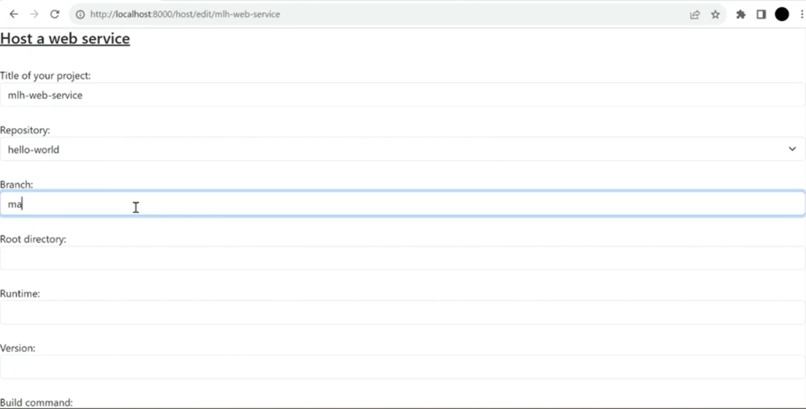Viewport: 806px width, 409px height.
Task: Open the profile avatar menu
Action: 782,14
